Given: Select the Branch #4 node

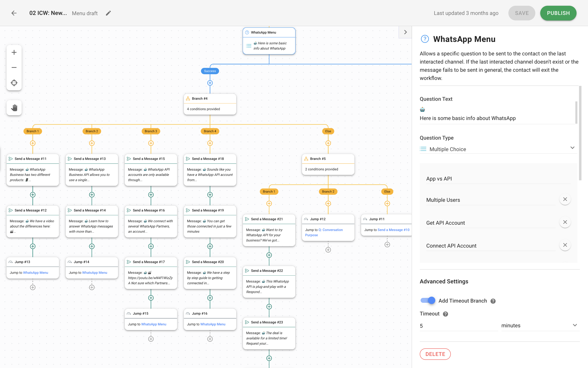Looking at the screenshot, I should 210,104.
